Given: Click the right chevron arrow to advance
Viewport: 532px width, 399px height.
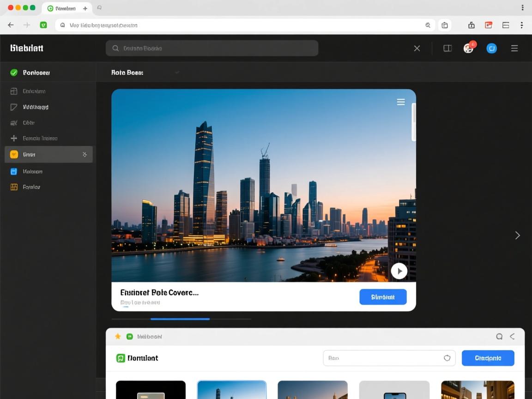Looking at the screenshot, I should pos(517,236).
